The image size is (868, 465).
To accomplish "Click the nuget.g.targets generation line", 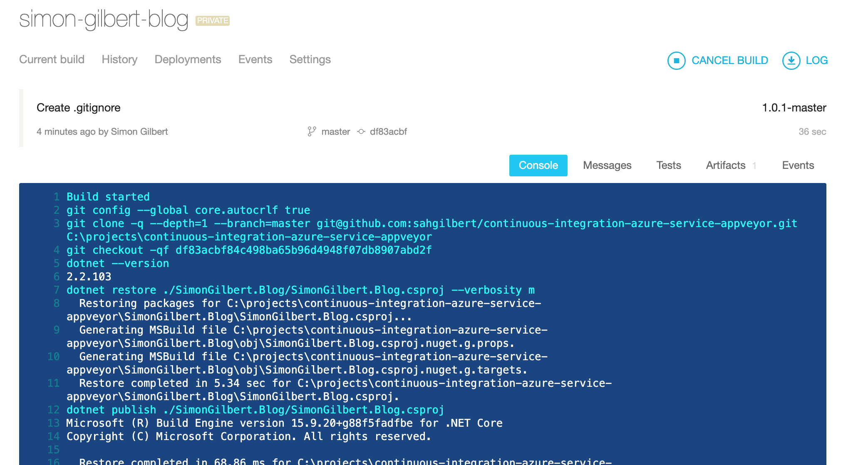I will pos(307,363).
